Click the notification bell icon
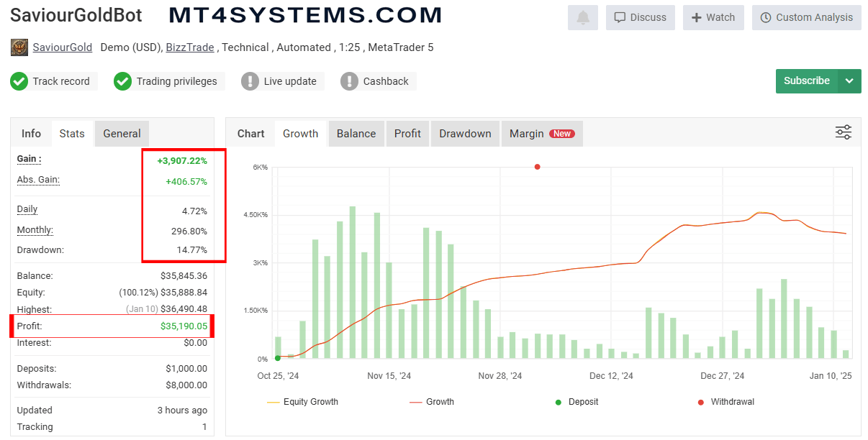 [583, 18]
